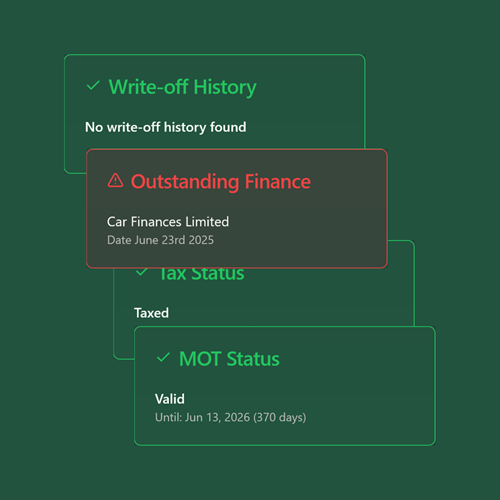The image size is (500, 500).
Task: Click the partially hidden Tax Status checkmark
Action: [142, 272]
